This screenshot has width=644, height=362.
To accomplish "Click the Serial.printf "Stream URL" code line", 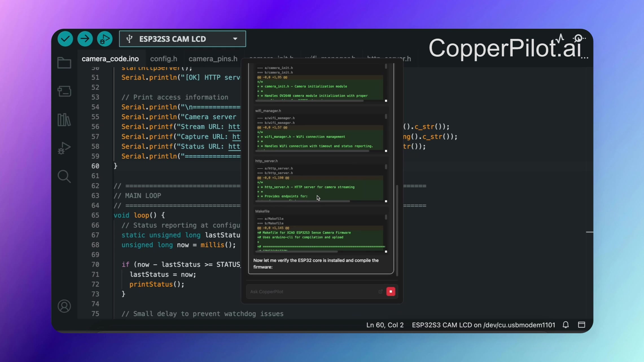I will [x=181, y=127].
